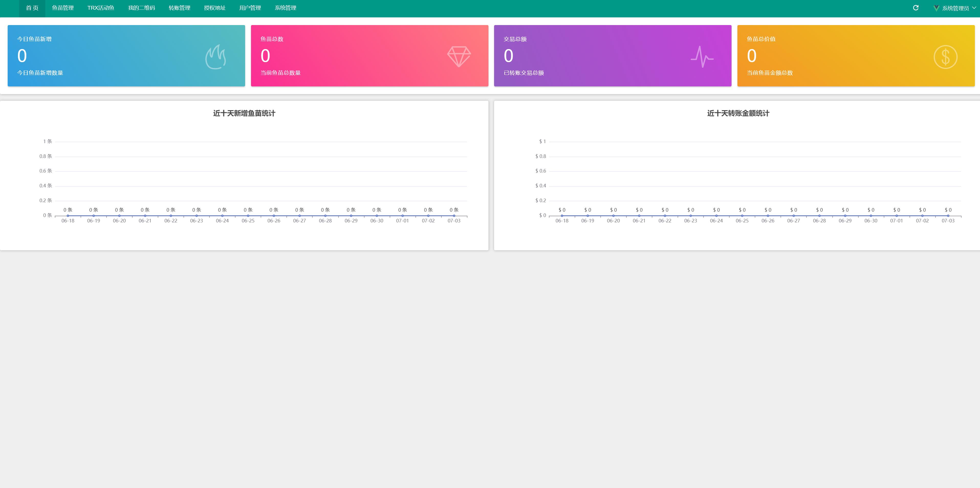Click the 当前鱼苗总数量 caption

click(280, 73)
